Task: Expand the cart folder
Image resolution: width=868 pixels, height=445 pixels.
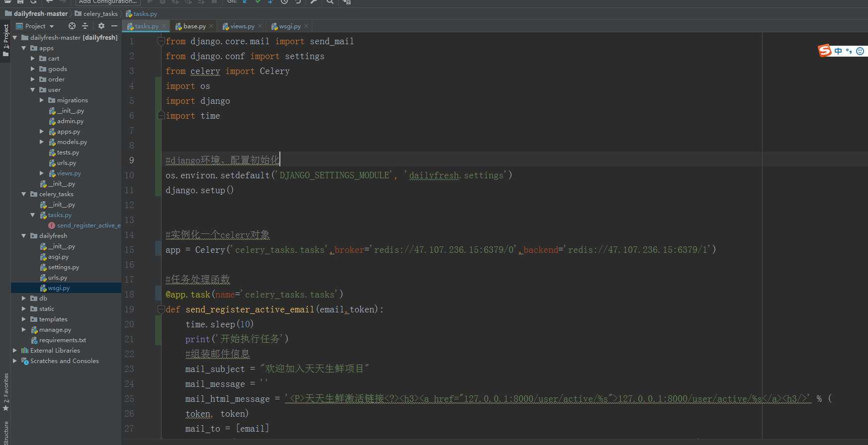Action: pos(33,59)
